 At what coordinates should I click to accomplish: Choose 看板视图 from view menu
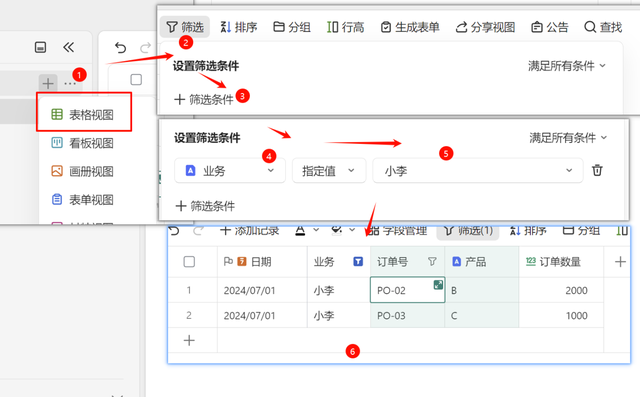pos(84,143)
